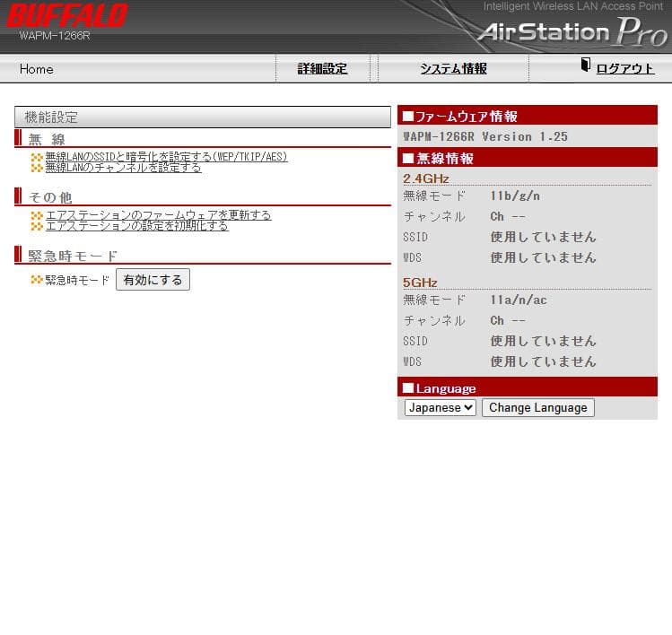Open the Japanese language dropdown
672x635 pixels.
[441, 407]
